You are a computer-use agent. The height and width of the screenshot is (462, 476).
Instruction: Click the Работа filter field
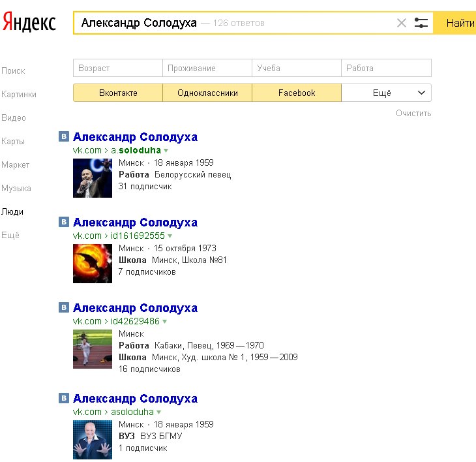pos(386,68)
